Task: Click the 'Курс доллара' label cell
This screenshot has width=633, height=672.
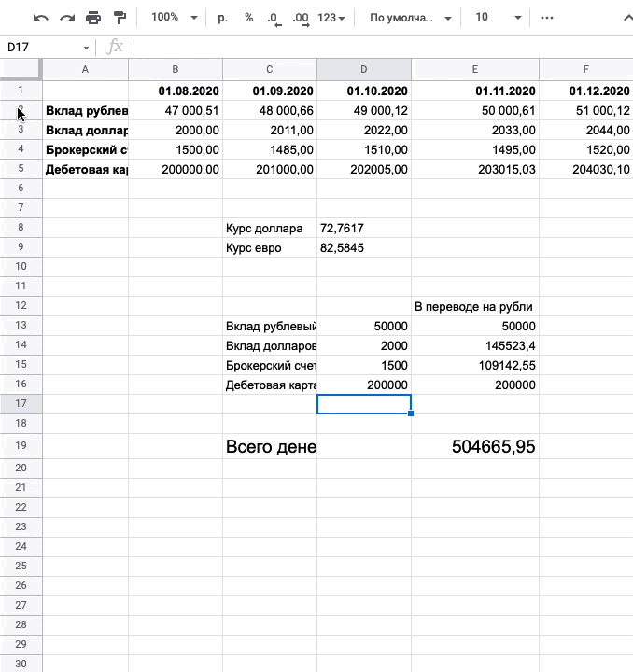Action: click(x=270, y=228)
